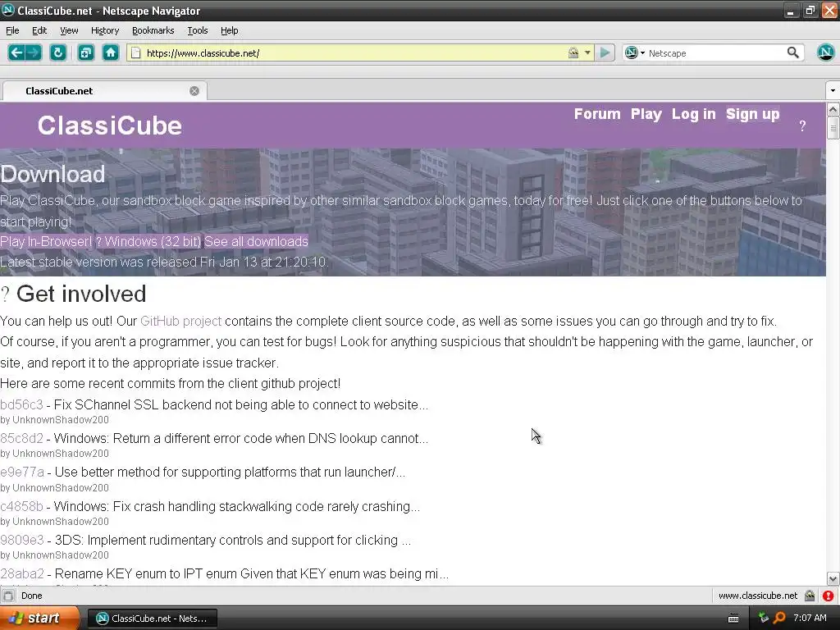840x630 pixels.
Task: Open commit 85c8d2 link
Action: (21, 438)
